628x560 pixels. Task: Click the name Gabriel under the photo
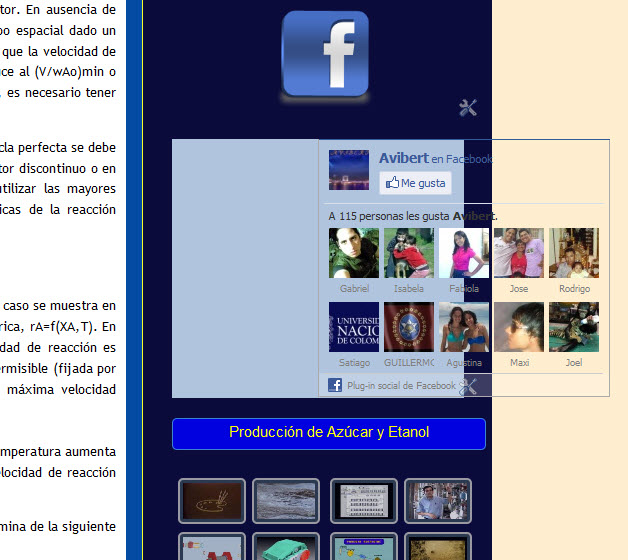(x=354, y=288)
